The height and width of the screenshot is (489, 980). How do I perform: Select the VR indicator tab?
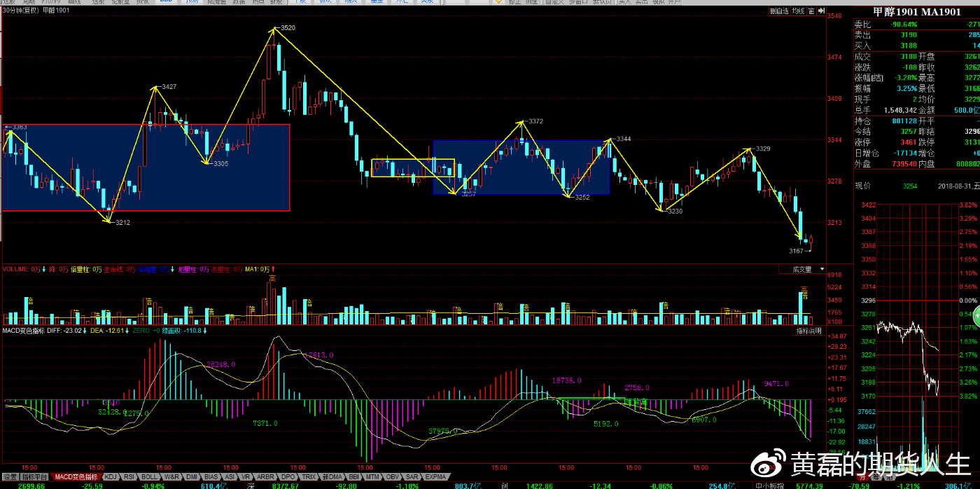[x=247, y=476]
